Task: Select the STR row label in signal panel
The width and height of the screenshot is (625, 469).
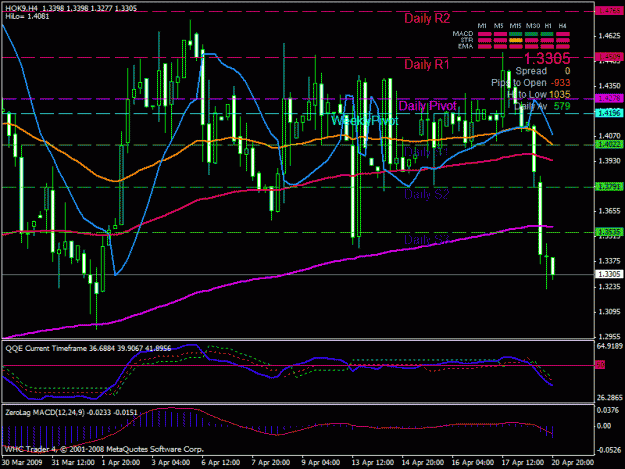Action: [467, 40]
